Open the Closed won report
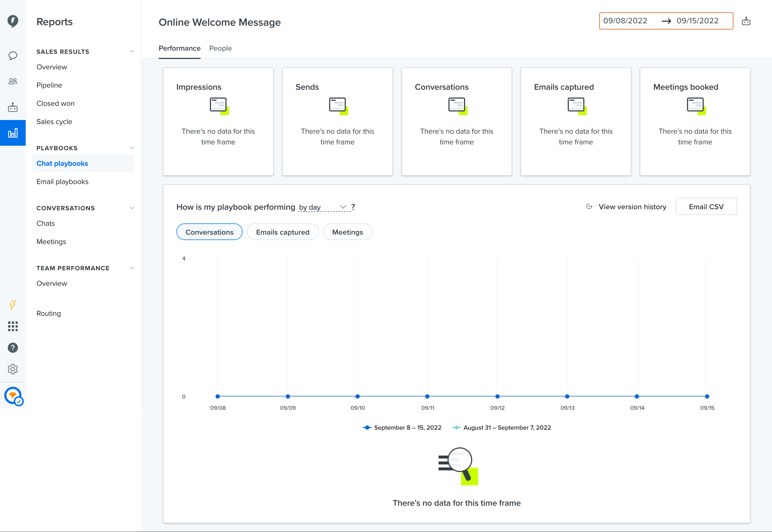This screenshot has height=532, width=772. [55, 103]
